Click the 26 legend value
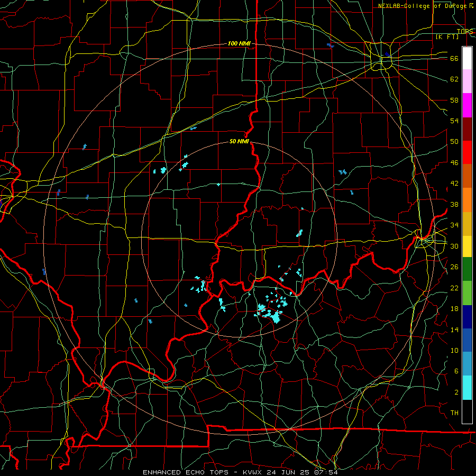476x476 pixels. click(454, 267)
